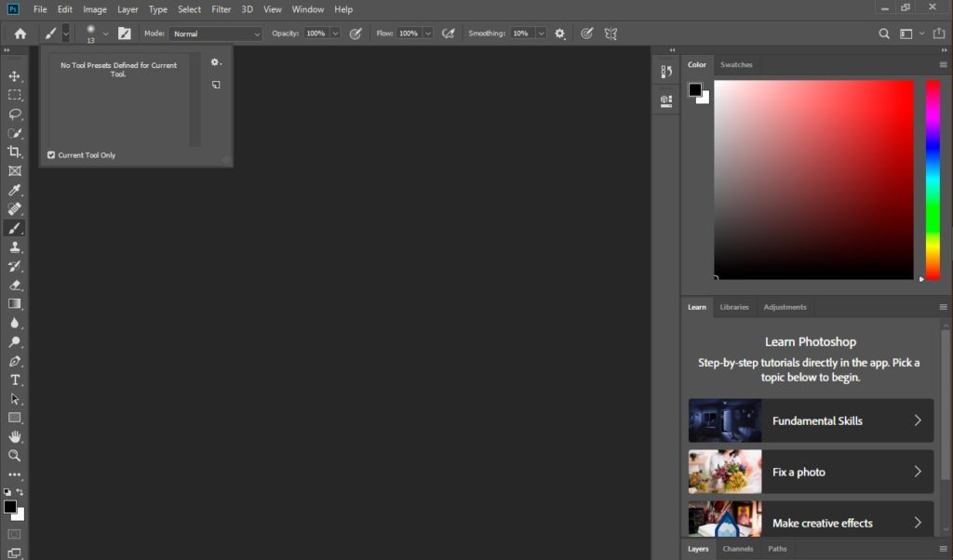Screen dimensions: 953x560
Task: Uncheck the Current Tool Only checkbox
Action: pyautogui.click(x=51, y=155)
